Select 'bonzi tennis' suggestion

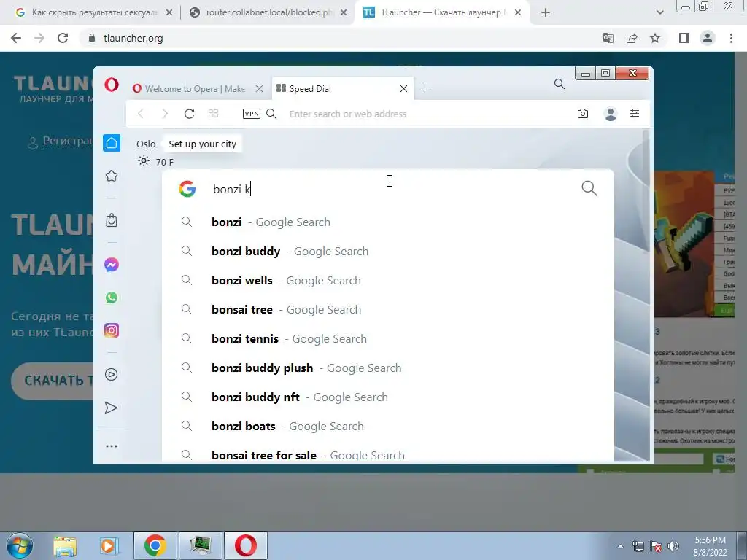point(388,338)
